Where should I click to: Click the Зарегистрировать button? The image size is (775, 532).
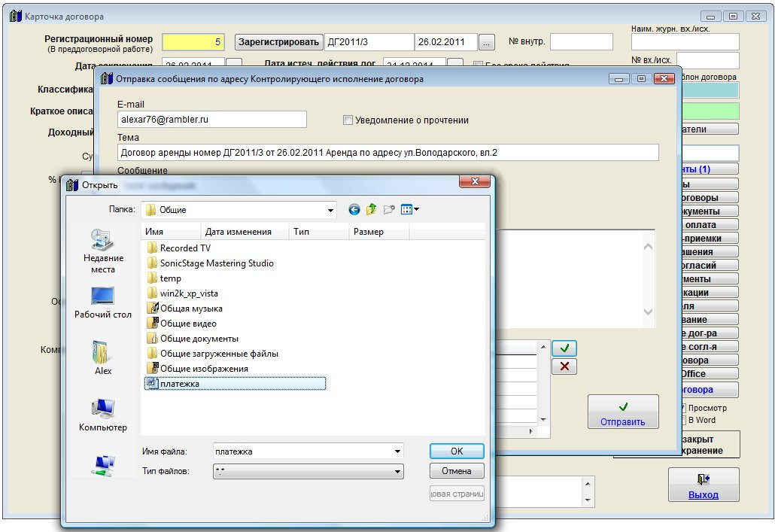pos(279,42)
